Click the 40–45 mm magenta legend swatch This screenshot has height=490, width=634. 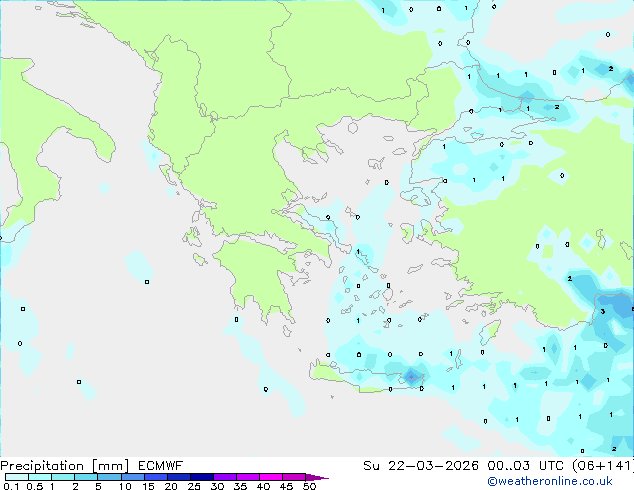point(271,477)
